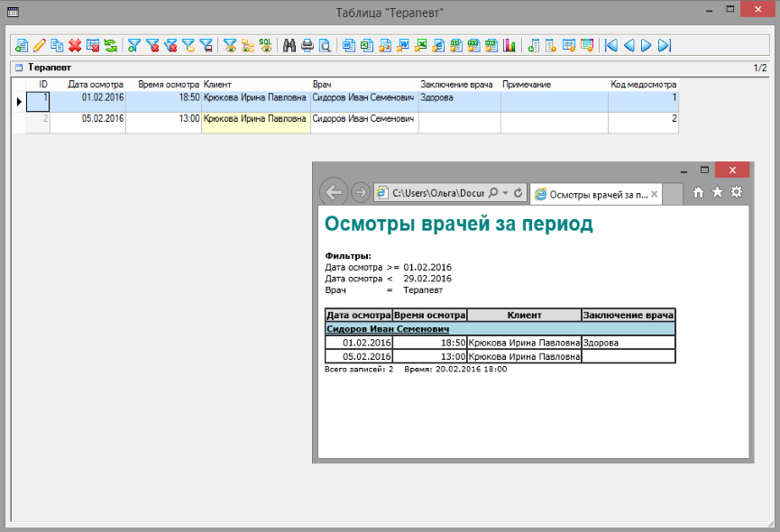The image size is (780, 532).
Task: Close the 'Осмотры врачей' browser tab
Action: 655,194
